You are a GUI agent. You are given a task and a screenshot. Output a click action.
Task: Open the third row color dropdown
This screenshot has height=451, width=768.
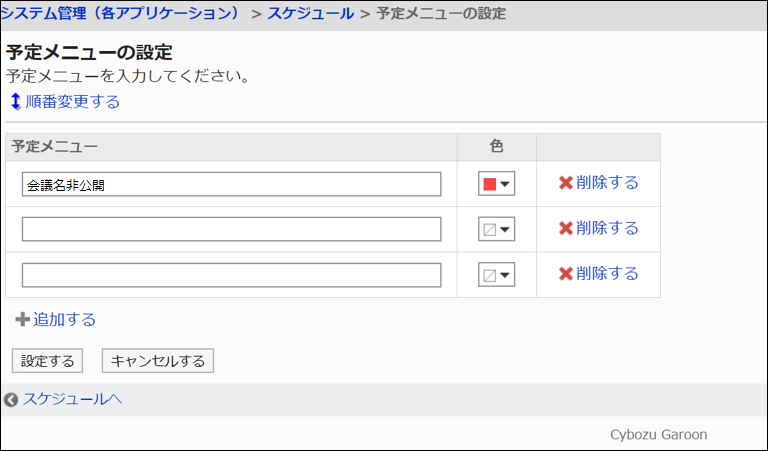(497, 275)
